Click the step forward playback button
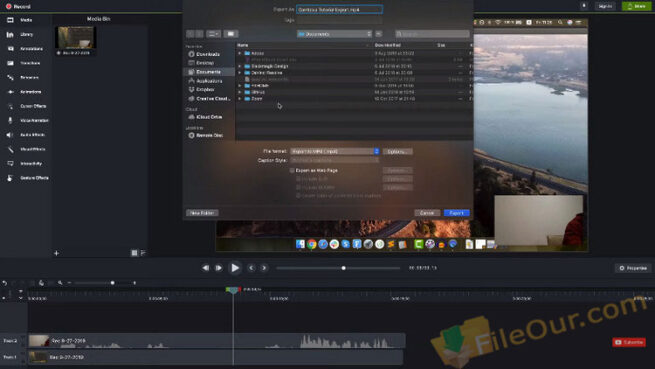The width and height of the screenshot is (655, 369). pos(218,268)
